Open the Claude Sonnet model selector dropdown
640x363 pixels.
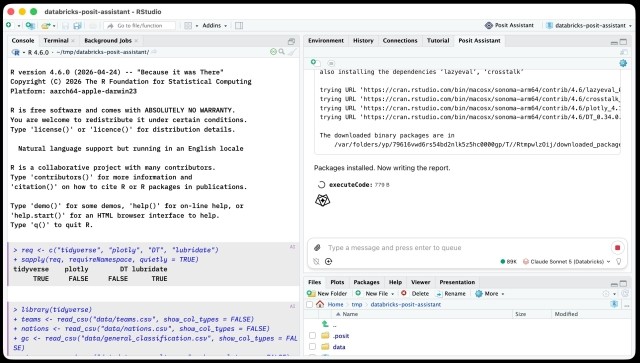[567, 261]
